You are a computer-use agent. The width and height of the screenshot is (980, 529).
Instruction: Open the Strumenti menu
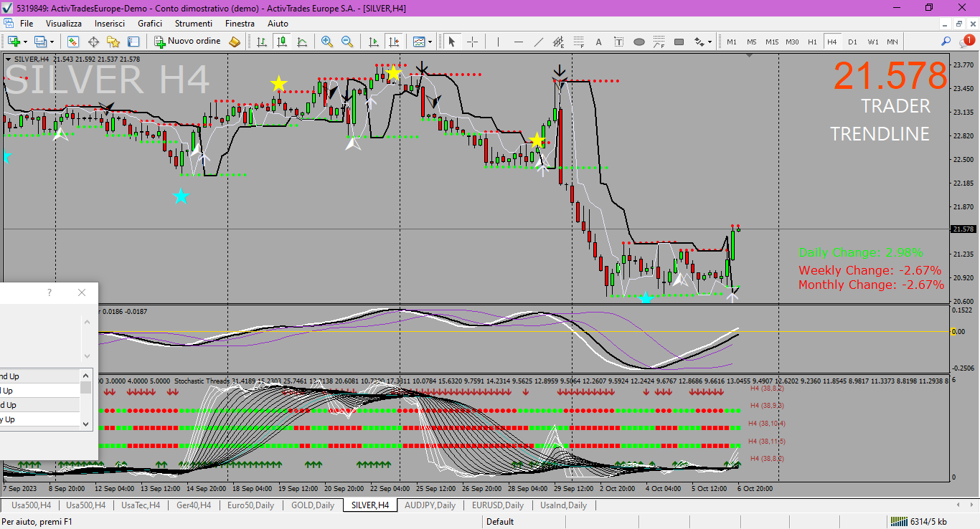click(x=194, y=24)
